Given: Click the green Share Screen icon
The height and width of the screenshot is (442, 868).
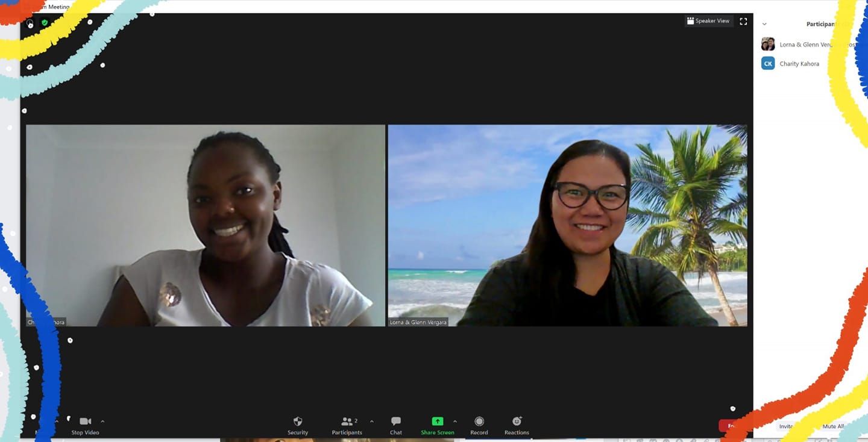Looking at the screenshot, I should pos(438,422).
